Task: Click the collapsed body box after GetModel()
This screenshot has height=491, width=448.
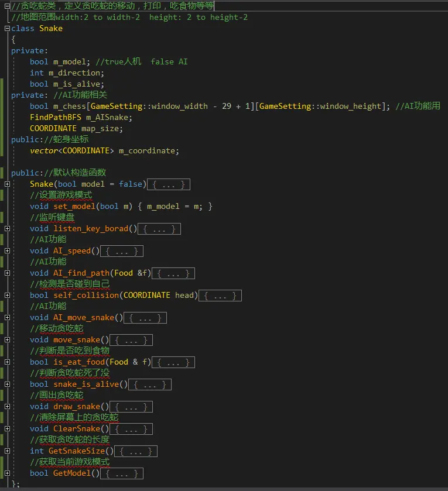Action: [122, 473]
